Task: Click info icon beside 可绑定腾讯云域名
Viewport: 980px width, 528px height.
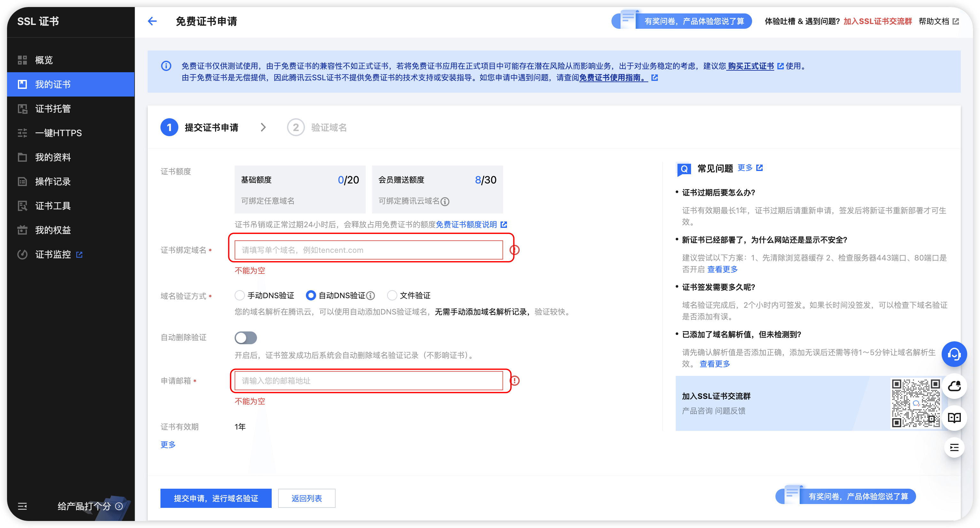Action: point(445,201)
